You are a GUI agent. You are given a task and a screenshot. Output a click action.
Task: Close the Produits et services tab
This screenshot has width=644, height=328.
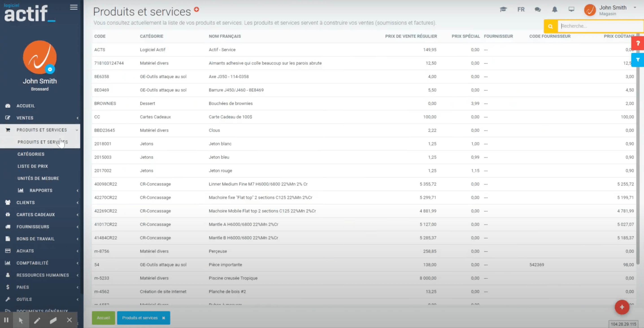[163, 318]
